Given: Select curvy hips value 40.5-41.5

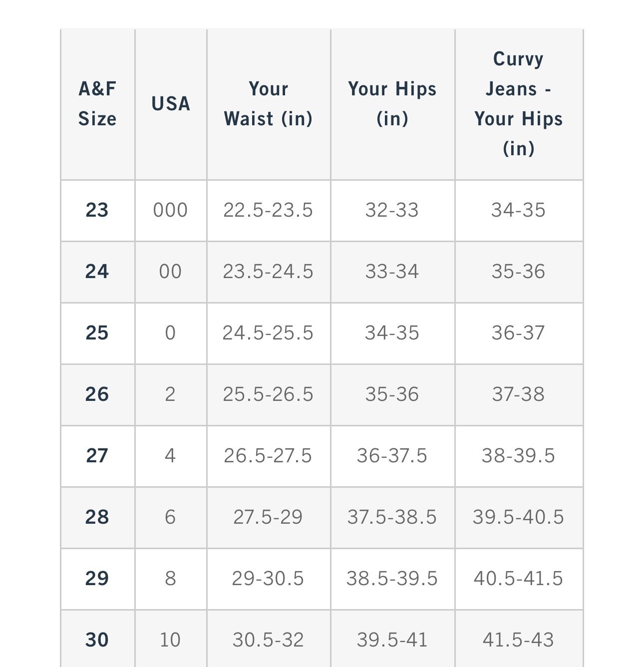Looking at the screenshot, I should (x=519, y=579).
